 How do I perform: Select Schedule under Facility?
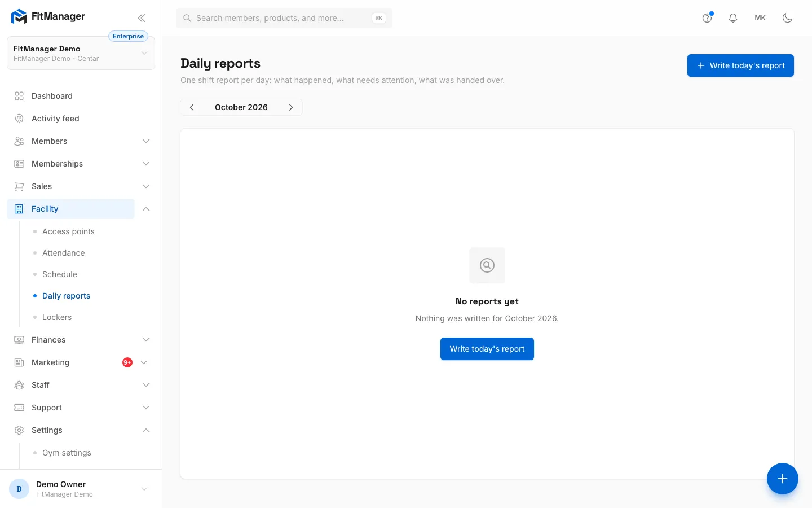(x=60, y=274)
